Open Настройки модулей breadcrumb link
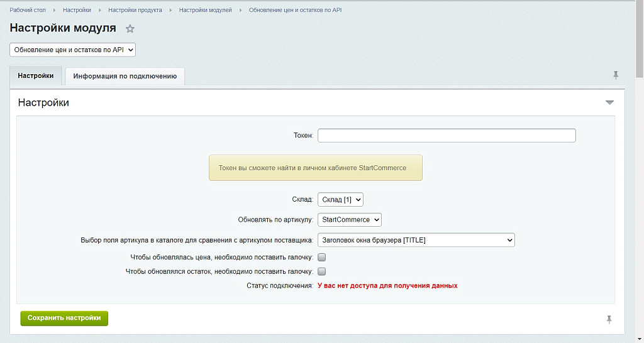The width and height of the screenshot is (644, 343). (x=205, y=10)
